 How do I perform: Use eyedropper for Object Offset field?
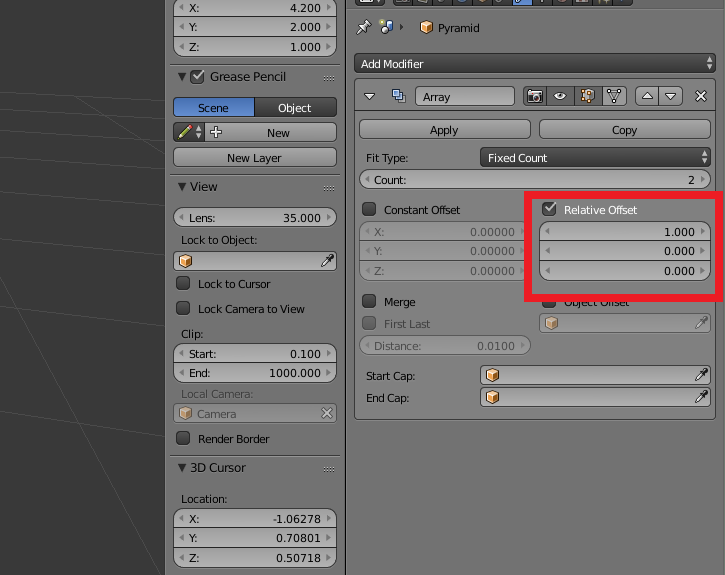(701, 323)
